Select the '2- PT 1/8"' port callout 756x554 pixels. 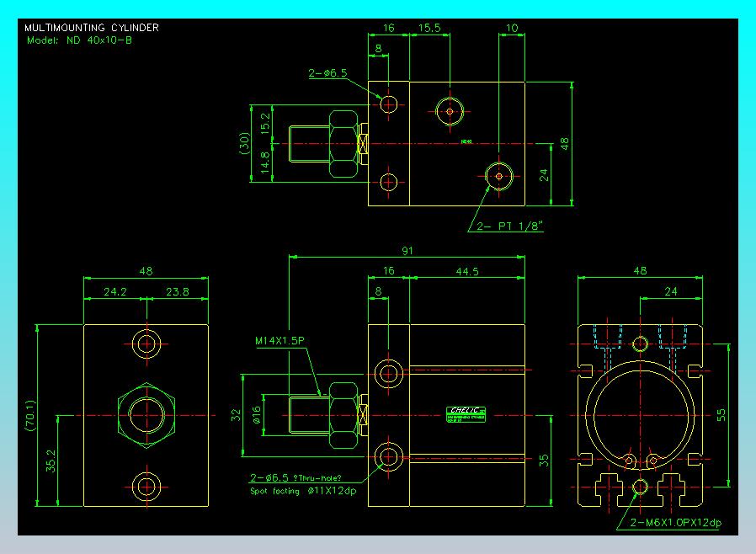(509, 226)
